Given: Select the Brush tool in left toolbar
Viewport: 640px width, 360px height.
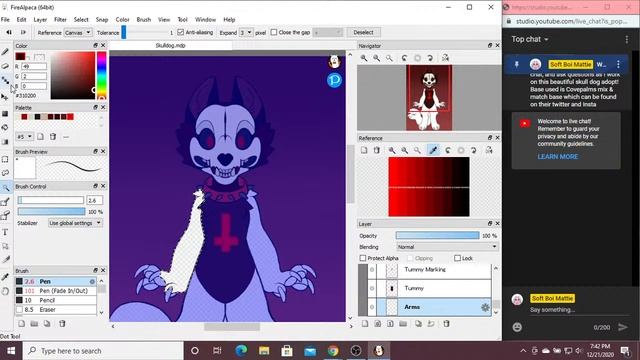Looking at the screenshot, I should (x=5, y=52).
